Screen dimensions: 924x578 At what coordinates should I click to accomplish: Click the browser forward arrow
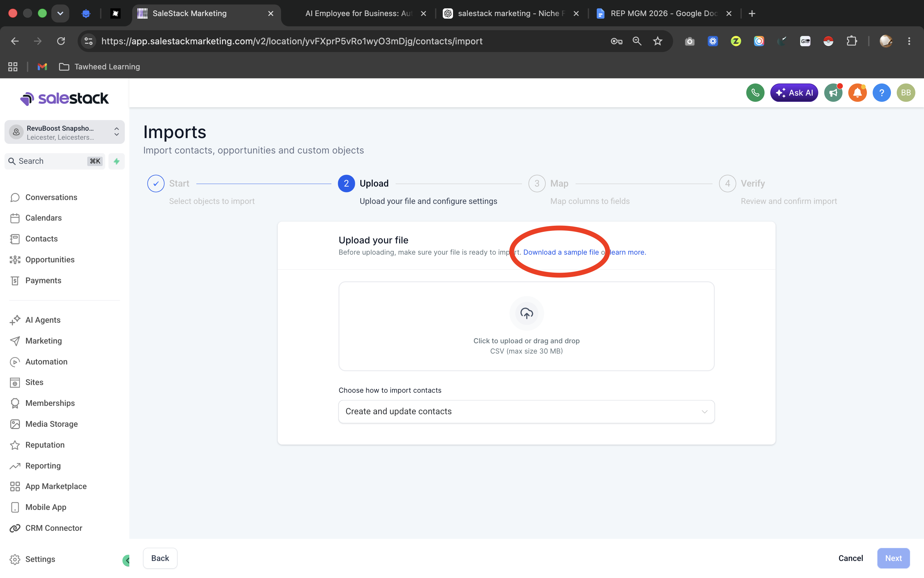[x=38, y=41]
